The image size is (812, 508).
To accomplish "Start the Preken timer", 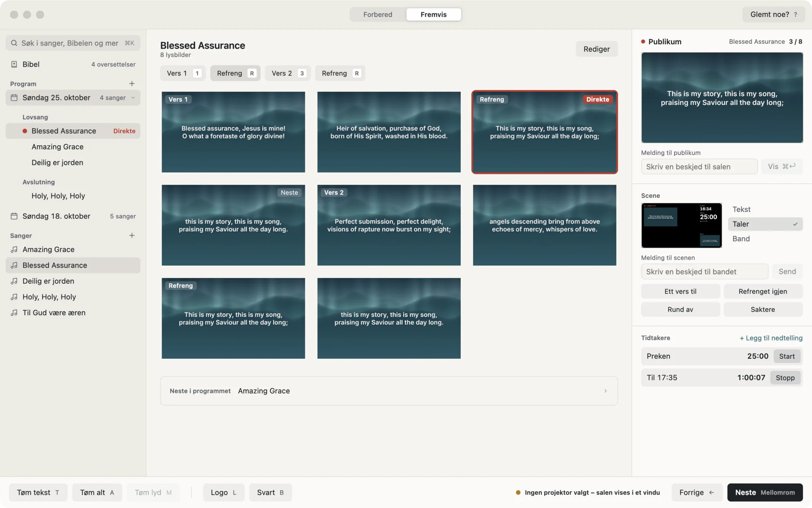I will (786, 356).
